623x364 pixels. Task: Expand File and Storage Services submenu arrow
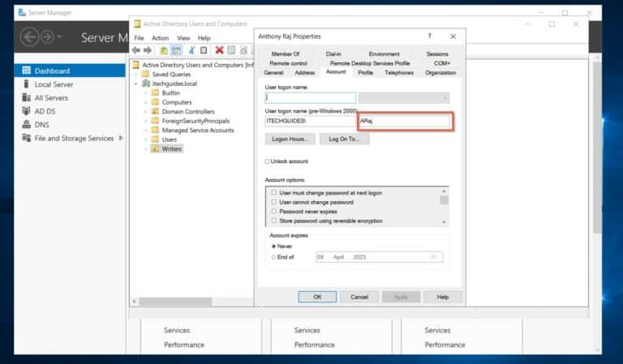click(x=121, y=138)
